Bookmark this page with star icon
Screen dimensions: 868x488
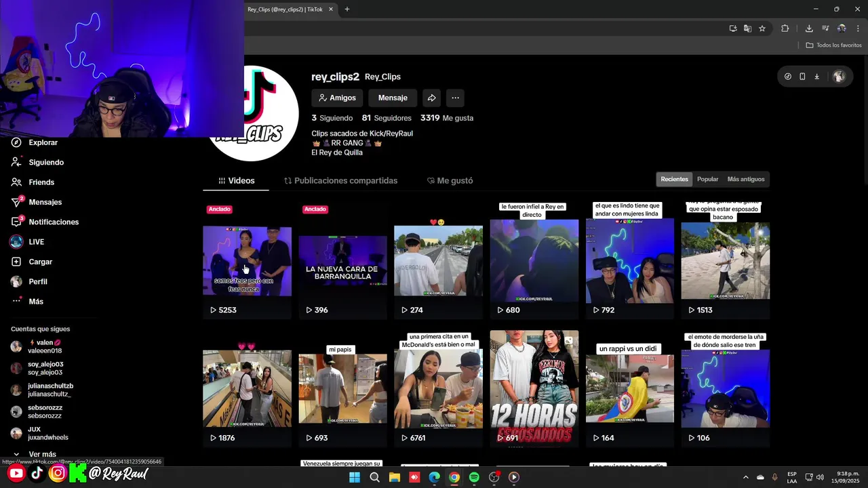tap(762, 28)
